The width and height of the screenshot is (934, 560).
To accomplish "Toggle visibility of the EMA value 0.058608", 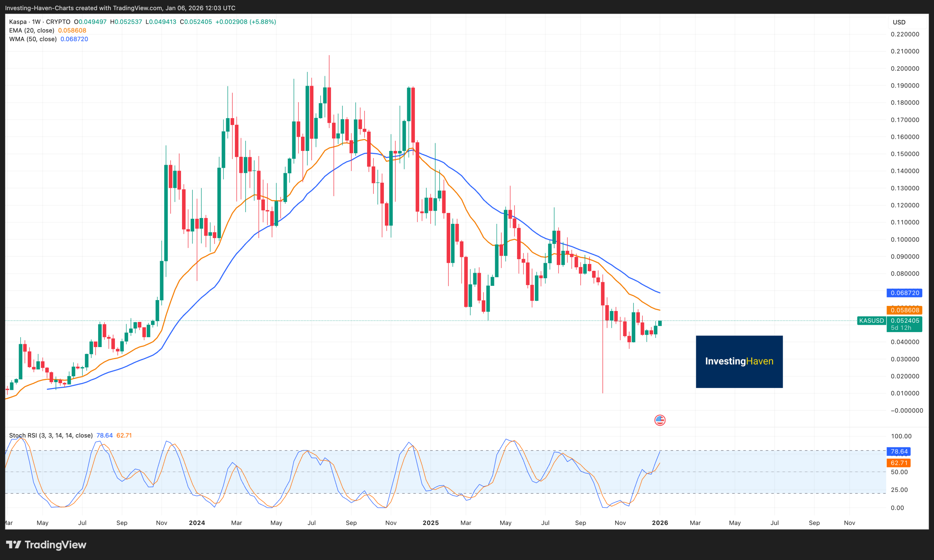I will [73, 30].
